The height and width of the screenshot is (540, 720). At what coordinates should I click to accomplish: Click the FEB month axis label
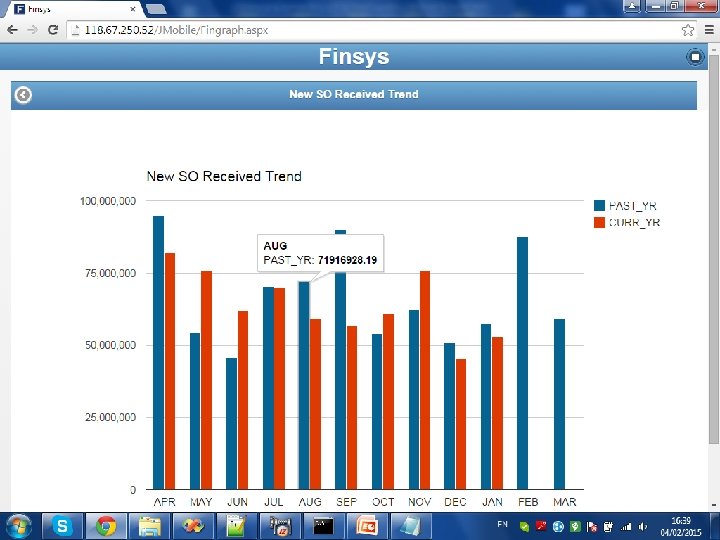click(x=528, y=502)
